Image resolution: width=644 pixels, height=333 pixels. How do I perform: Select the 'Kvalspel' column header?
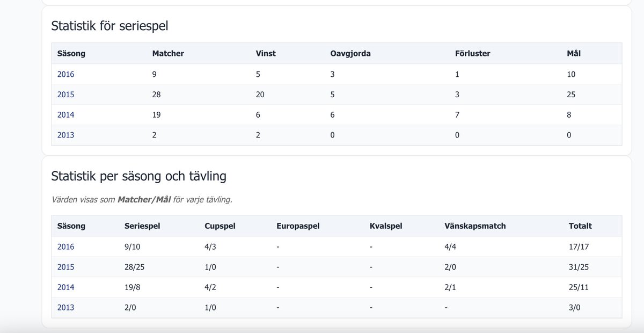click(x=387, y=226)
